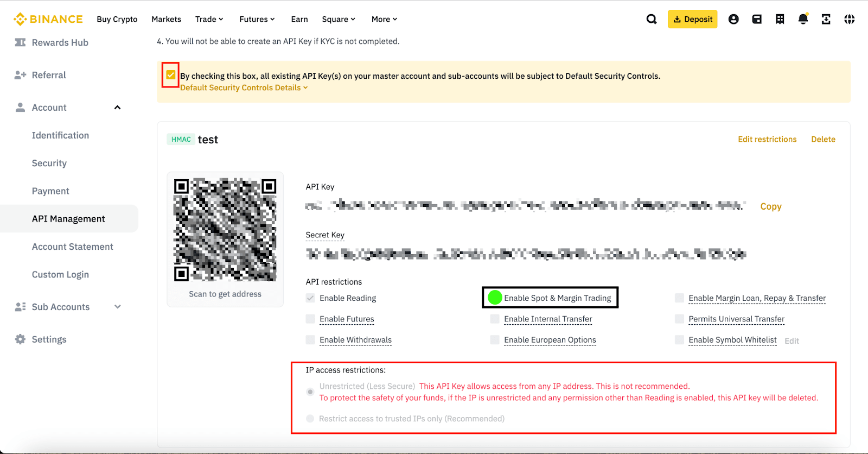Image resolution: width=868 pixels, height=454 pixels.
Task: Click the blurred API key value
Action: tap(525, 205)
